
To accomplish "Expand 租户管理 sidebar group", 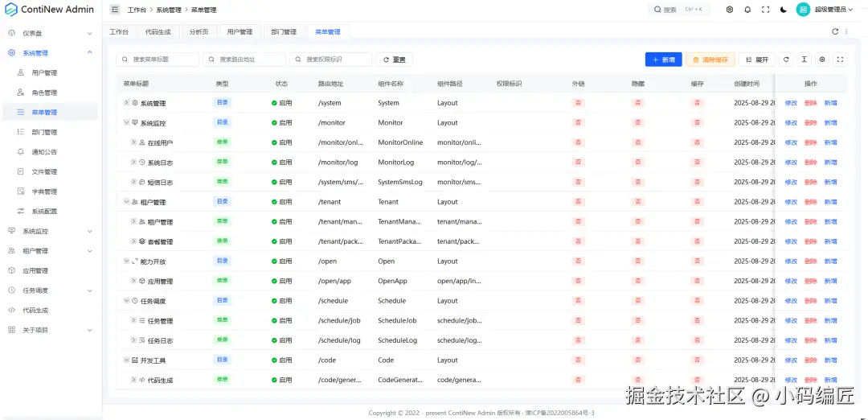I will click(x=50, y=251).
